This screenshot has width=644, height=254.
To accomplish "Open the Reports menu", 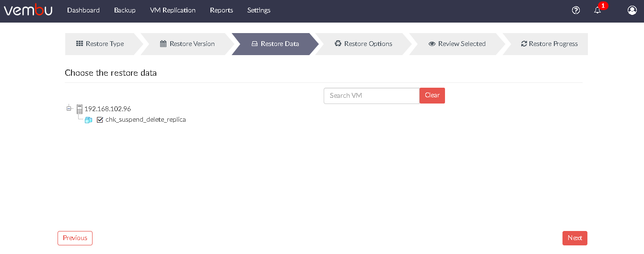I will click(x=222, y=10).
